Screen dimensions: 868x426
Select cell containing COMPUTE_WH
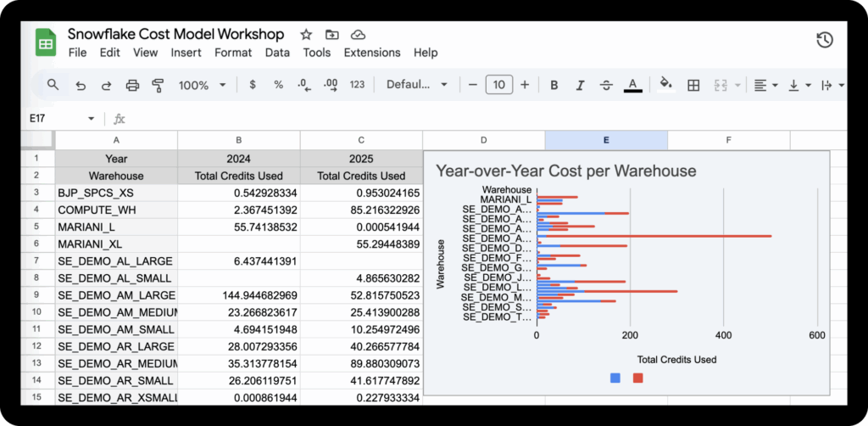(x=116, y=210)
